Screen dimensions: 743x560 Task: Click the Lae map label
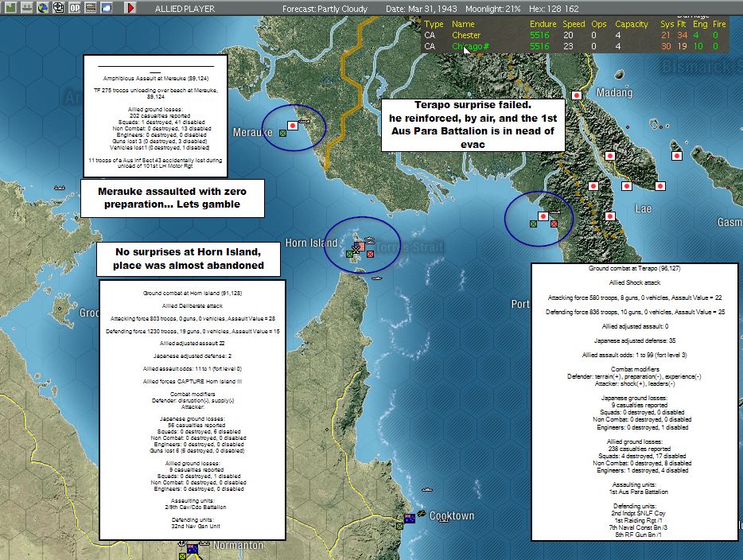click(x=643, y=208)
